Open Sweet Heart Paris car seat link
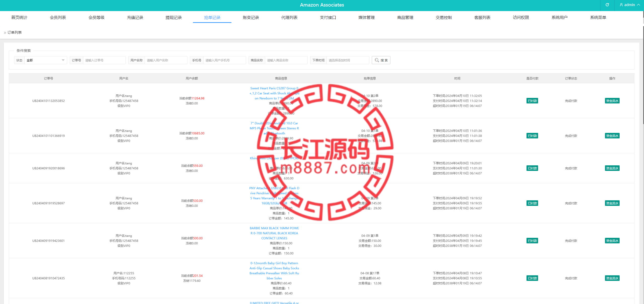644x304 pixels. pyautogui.click(x=274, y=93)
